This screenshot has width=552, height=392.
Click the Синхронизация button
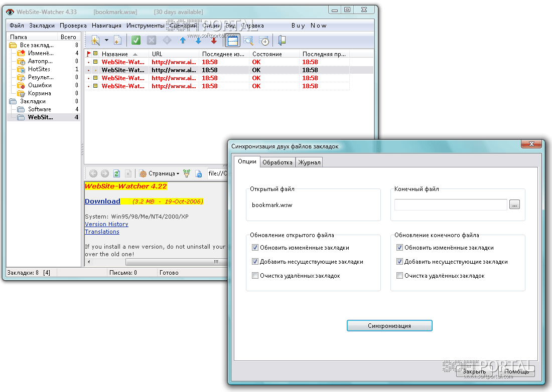[389, 325]
